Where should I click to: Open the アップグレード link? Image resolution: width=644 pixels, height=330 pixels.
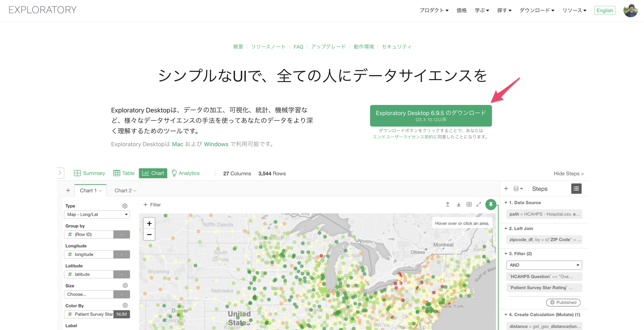click(328, 47)
